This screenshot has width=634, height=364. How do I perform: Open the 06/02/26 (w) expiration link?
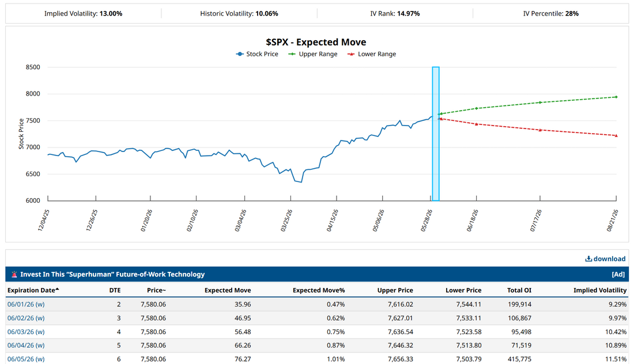click(26, 318)
